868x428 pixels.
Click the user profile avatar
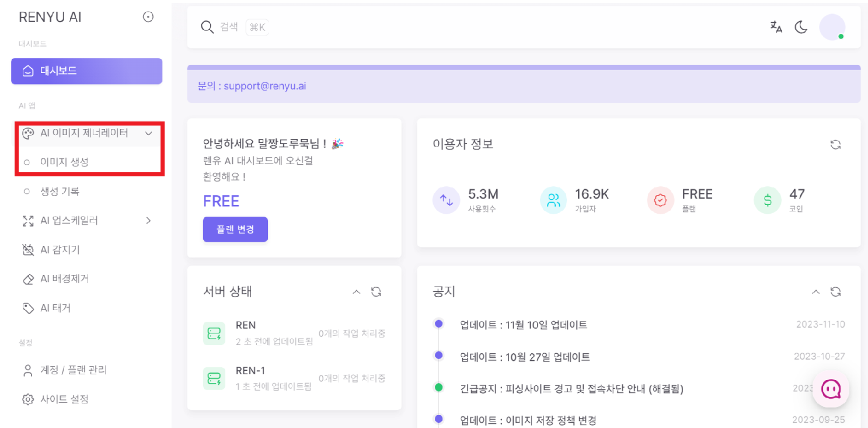(832, 27)
